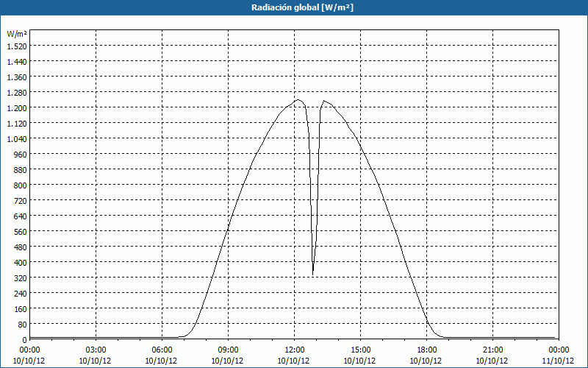Click the '640' y-axis label

point(21,216)
